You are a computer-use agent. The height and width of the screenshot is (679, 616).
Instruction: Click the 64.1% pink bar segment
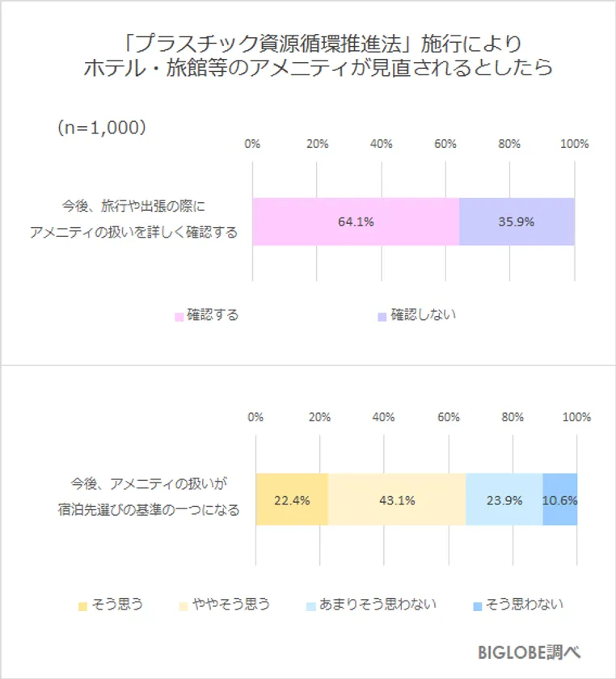click(x=356, y=221)
